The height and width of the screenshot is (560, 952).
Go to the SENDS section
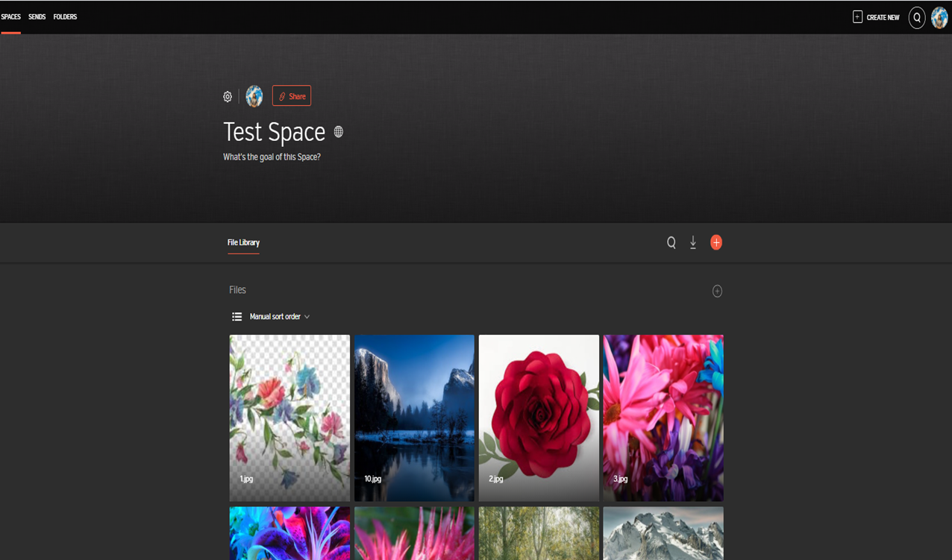37,17
